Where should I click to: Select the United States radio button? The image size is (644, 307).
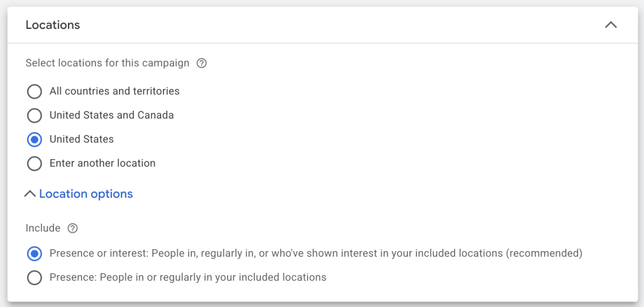tap(35, 140)
